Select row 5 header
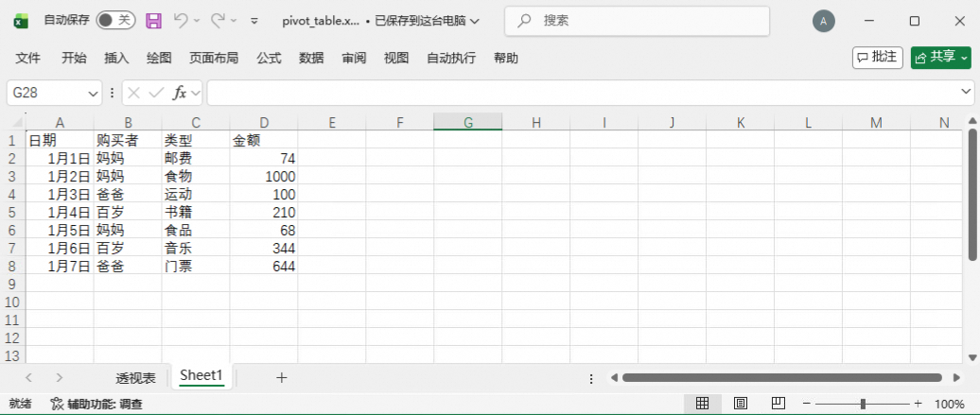Screen dimensions: 980x415 pyautogui.click(x=12, y=213)
